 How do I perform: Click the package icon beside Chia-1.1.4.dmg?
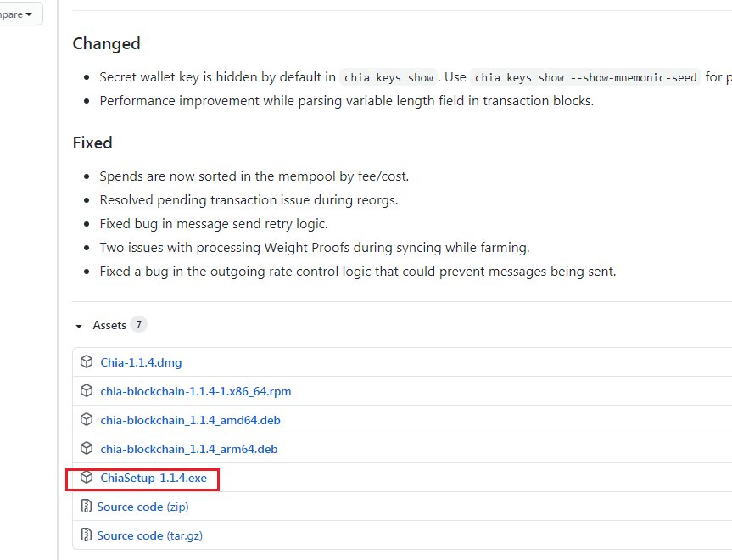pyautogui.click(x=87, y=361)
